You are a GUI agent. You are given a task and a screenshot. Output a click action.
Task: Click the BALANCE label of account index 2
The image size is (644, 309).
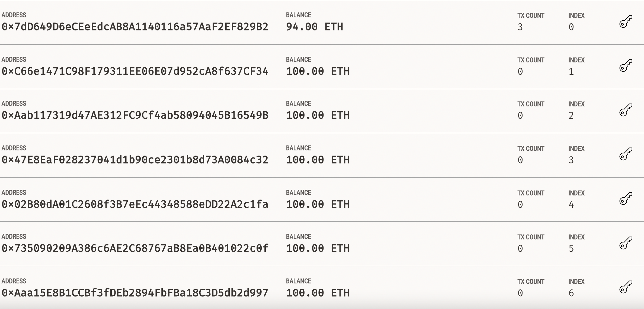[298, 103]
